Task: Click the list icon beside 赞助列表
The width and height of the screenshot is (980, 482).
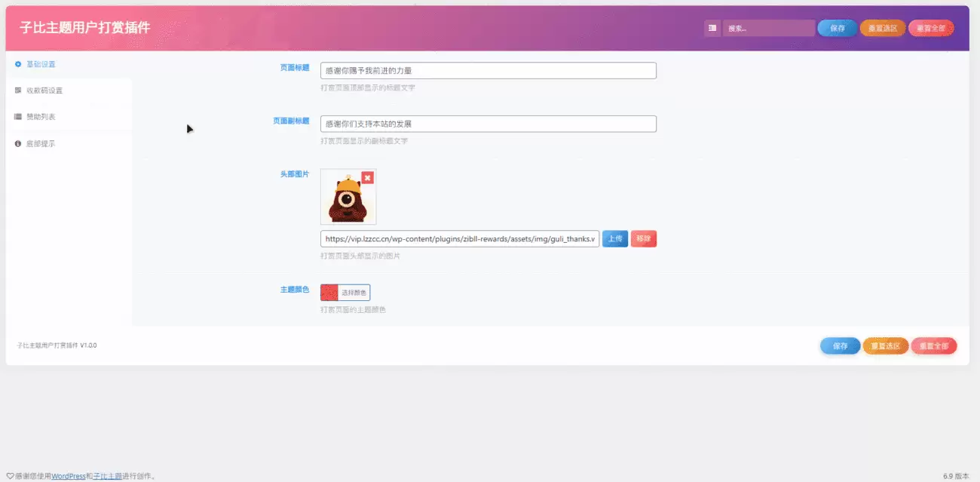Action: coord(17,115)
